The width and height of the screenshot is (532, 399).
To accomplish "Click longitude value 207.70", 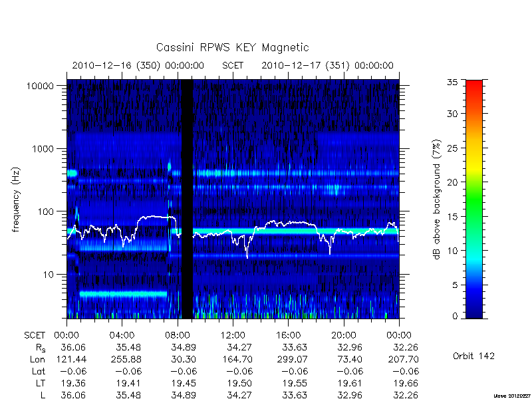I will [x=404, y=359].
